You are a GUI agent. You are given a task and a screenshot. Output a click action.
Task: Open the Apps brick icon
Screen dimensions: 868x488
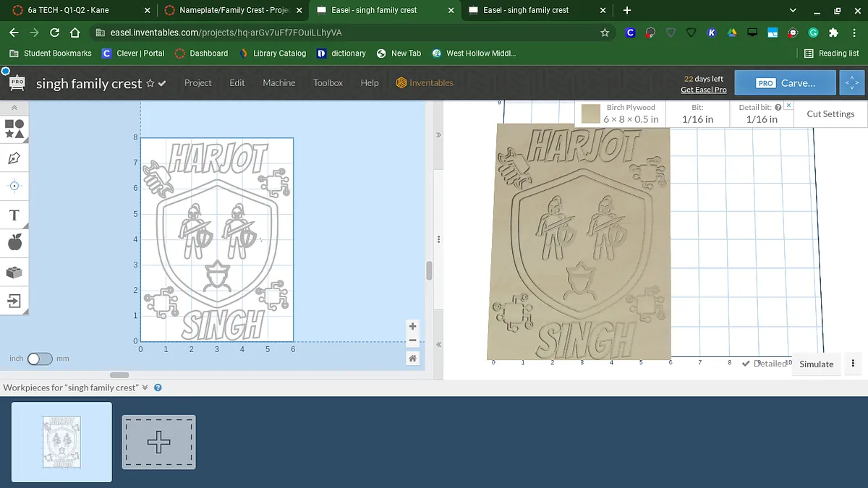tap(14, 272)
